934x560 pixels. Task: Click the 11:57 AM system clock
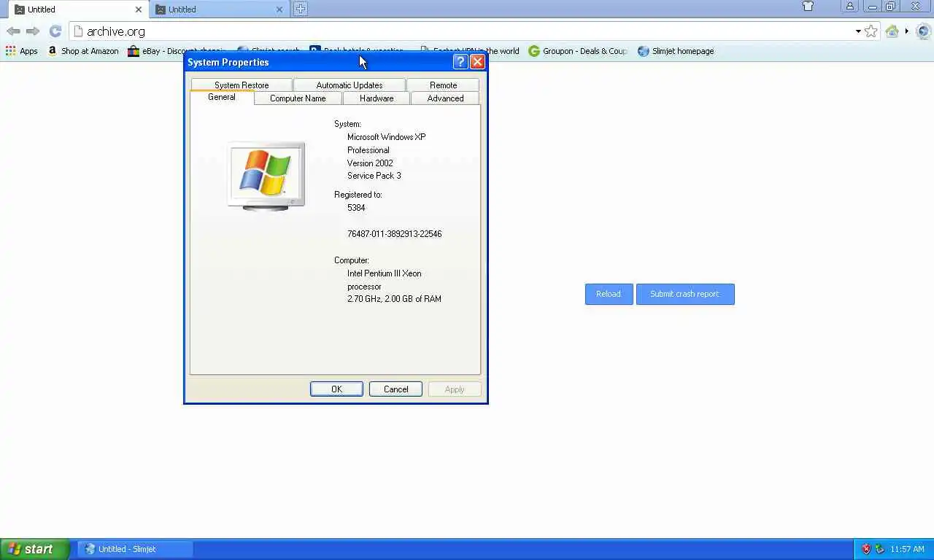pyautogui.click(x=907, y=549)
